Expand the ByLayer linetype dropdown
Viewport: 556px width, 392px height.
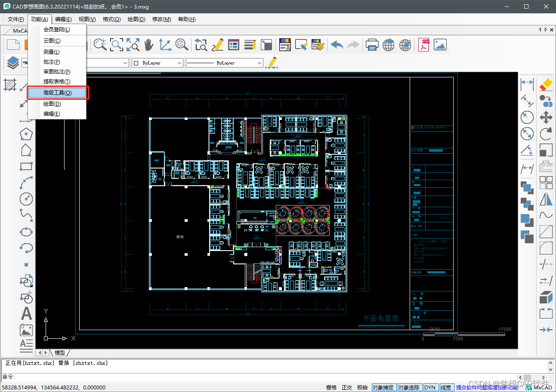tap(224, 63)
